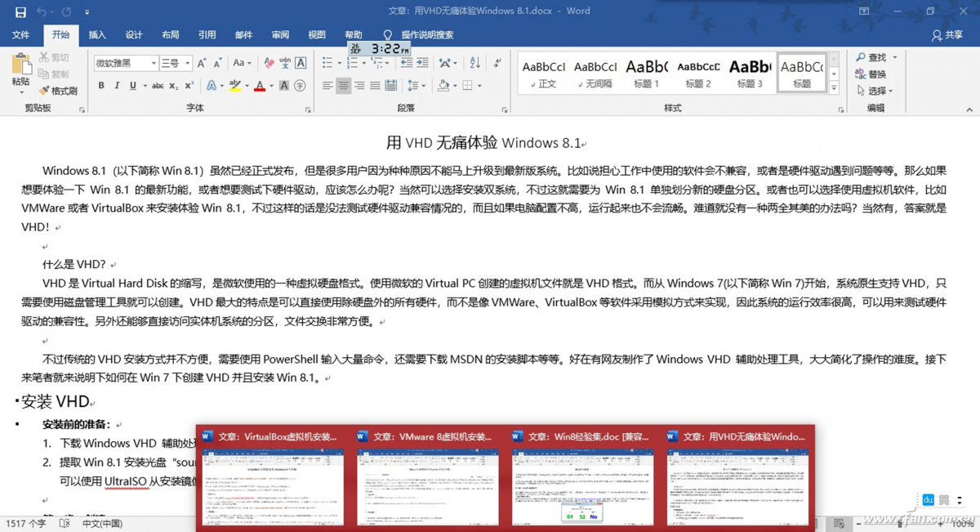Toggle Superscript (x²) formatting

[x=189, y=85]
